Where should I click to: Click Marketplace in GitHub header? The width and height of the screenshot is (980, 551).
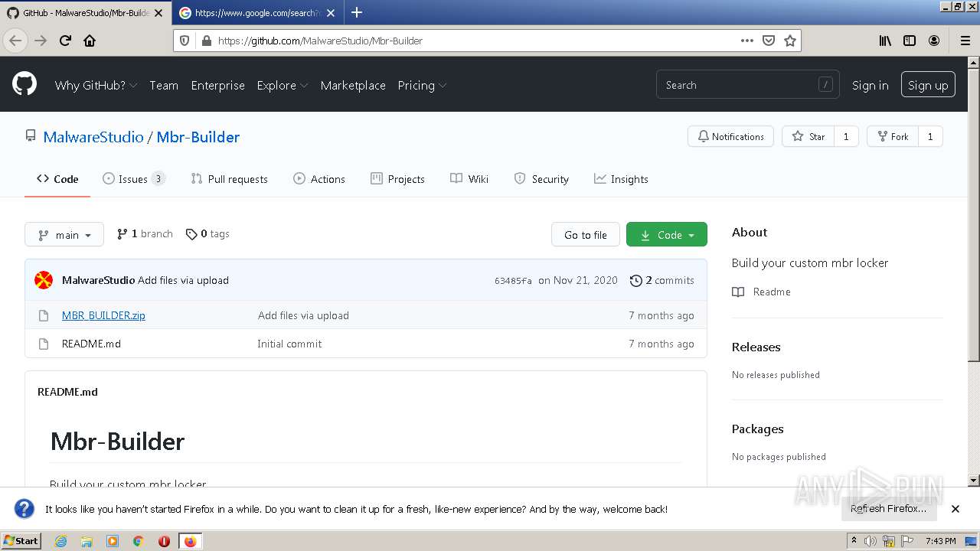click(353, 85)
